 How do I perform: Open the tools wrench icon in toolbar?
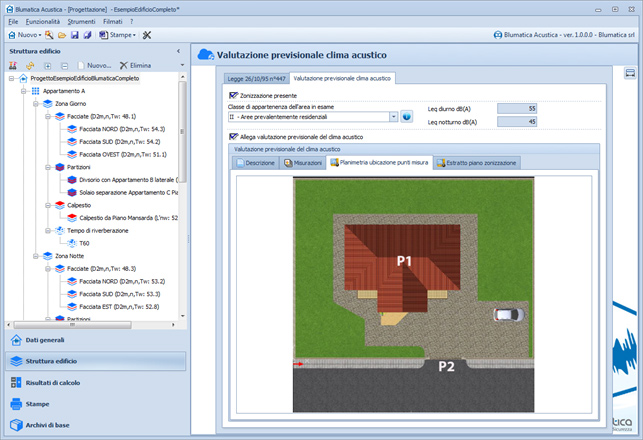pos(147,35)
